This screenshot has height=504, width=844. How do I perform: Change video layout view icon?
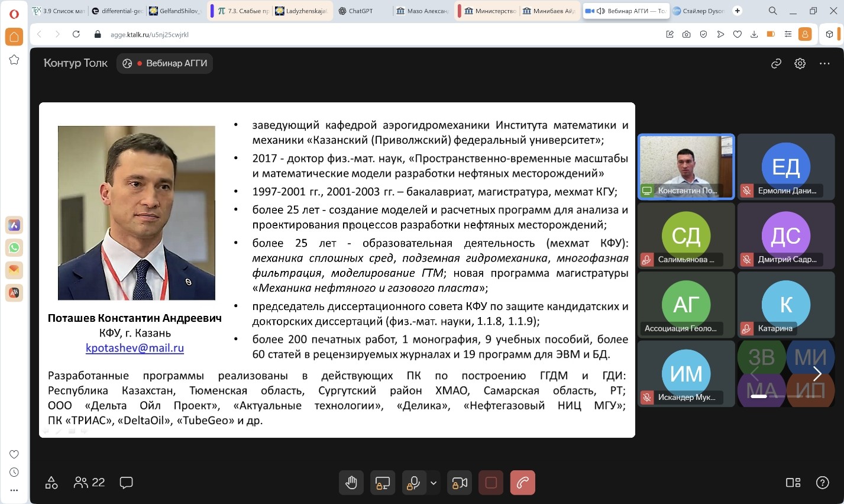tap(793, 483)
